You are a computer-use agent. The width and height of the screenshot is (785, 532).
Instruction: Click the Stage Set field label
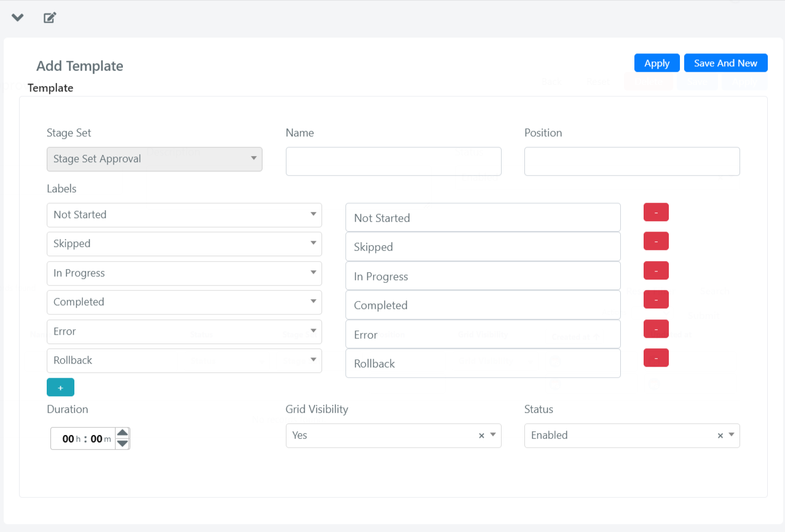pyautogui.click(x=69, y=133)
